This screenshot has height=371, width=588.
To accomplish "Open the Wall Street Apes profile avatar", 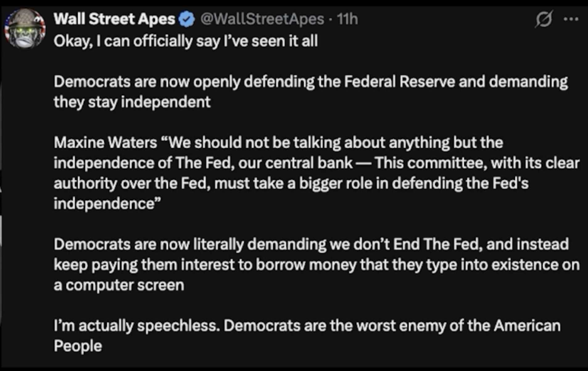I will (25, 29).
